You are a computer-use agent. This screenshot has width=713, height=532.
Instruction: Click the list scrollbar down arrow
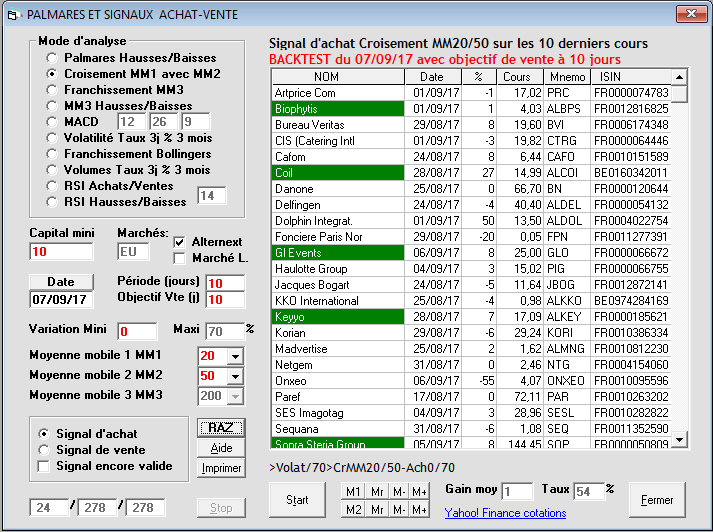pos(679,440)
